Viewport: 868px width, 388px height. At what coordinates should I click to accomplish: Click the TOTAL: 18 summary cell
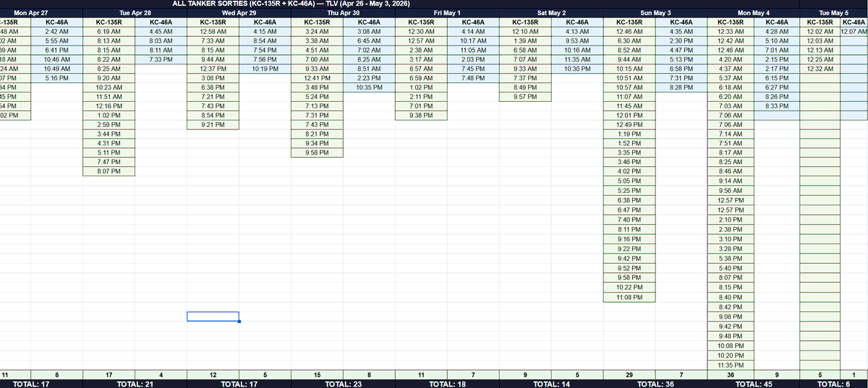pos(447,384)
